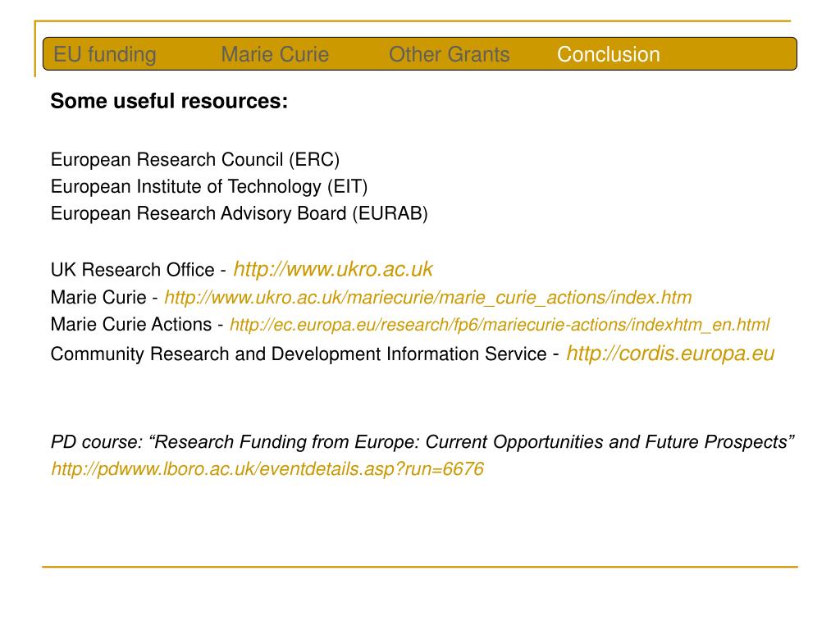Click the 'PD course: Research Funding from Europe' line
Image resolution: width=840 pixels, height=630 pixels.
422,442
